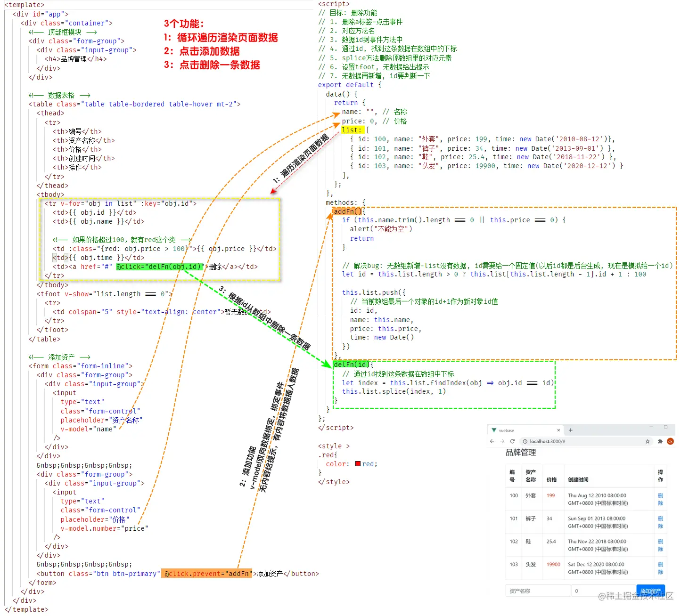689x616 pixels.
Task: Click the Vue favicon on vuebase tab
Action: (x=494, y=430)
